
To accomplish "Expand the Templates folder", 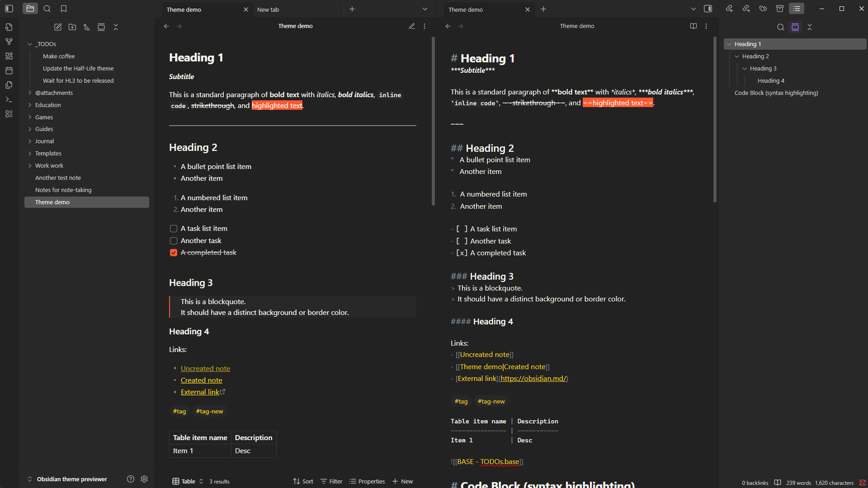I will pos(30,153).
